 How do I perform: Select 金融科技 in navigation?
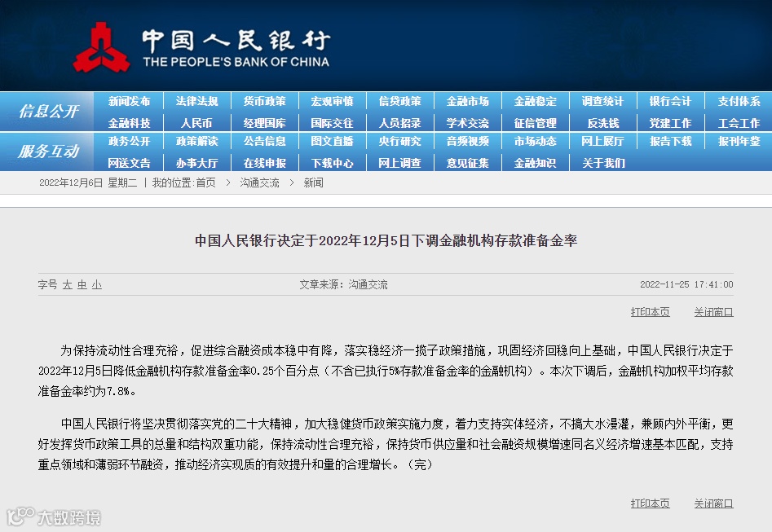coord(129,123)
